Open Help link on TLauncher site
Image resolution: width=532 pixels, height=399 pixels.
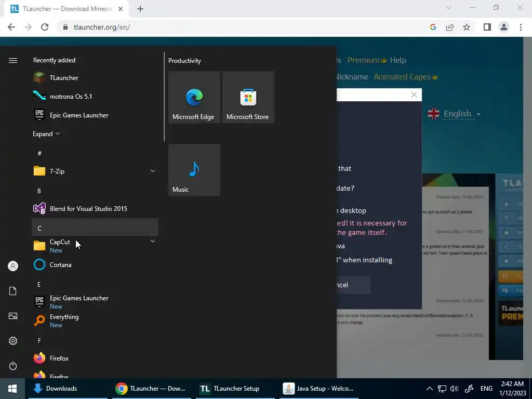(398, 60)
